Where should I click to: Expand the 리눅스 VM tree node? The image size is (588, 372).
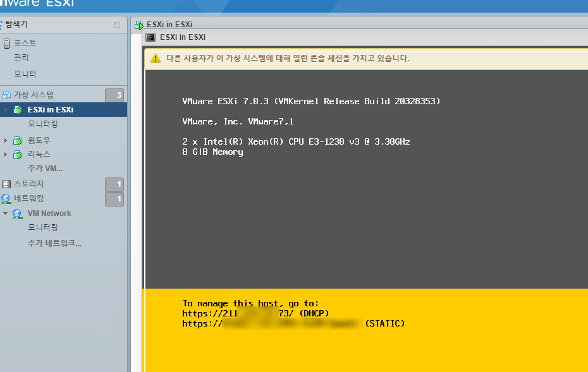click(5, 154)
